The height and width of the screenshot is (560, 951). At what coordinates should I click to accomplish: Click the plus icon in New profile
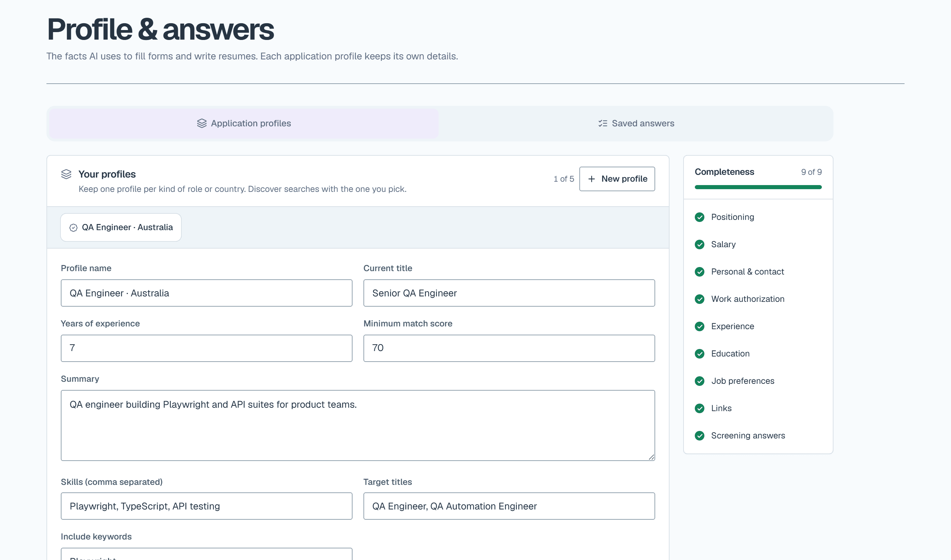click(x=592, y=179)
